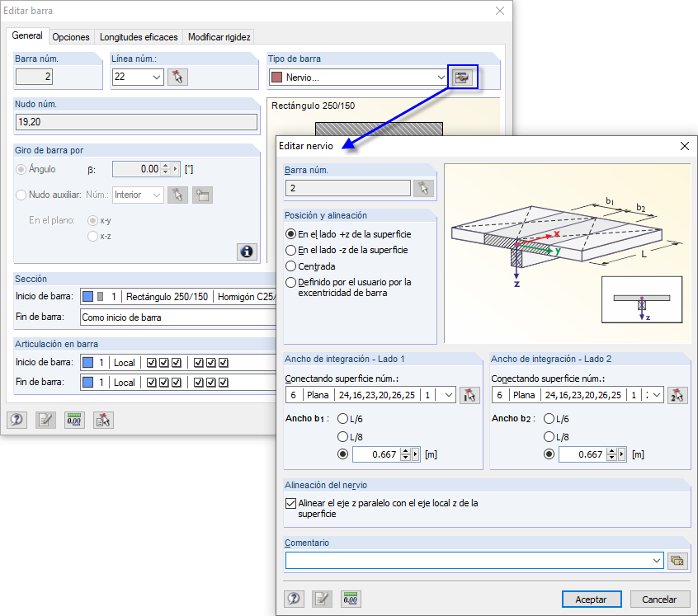698x616 pixels.
Task: Select Ángulo rotation radio button
Action: [21, 169]
